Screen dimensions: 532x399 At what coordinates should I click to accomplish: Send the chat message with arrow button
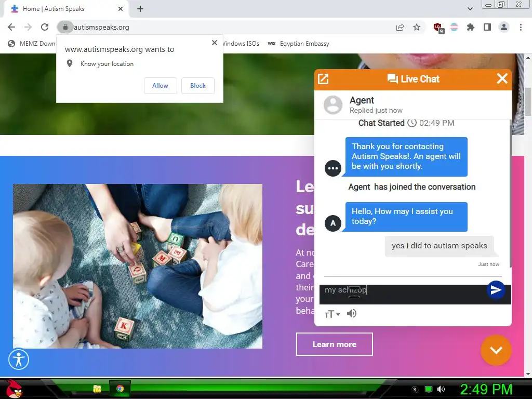pos(496,290)
